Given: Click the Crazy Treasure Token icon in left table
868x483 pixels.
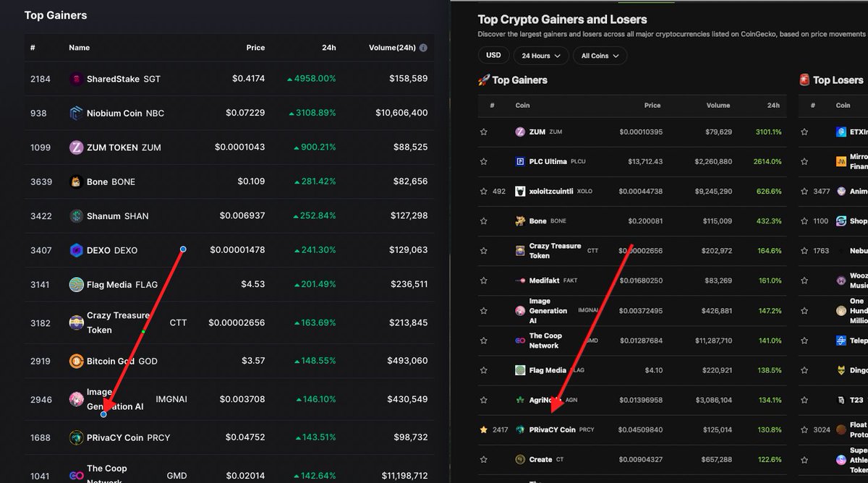Looking at the screenshot, I should [76, 322].
